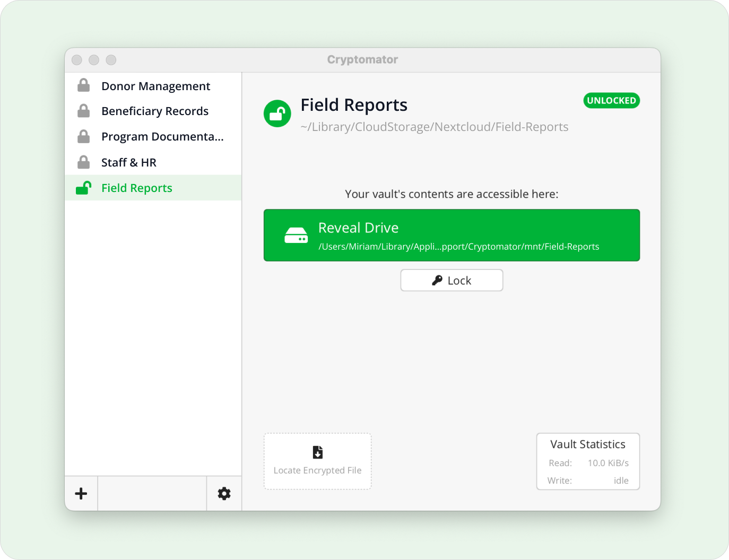Open the Locate Encrypted File panel
Image resolution: width=729 pixels, height=560 pixels.
click(x=317, y=461)
